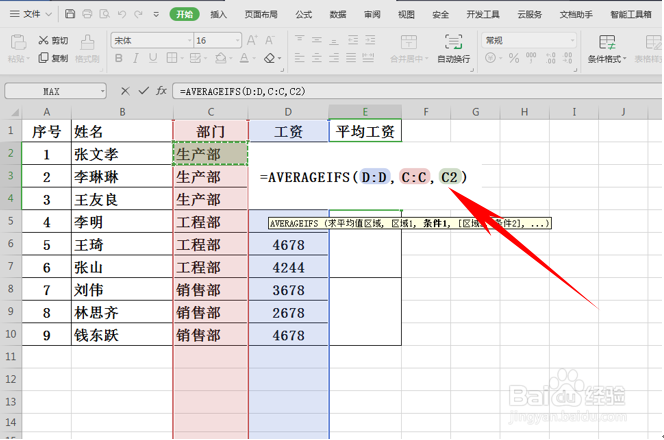Screen dimensions: 664x440
Task: Click the thousands separator icon
Action: 531,58
